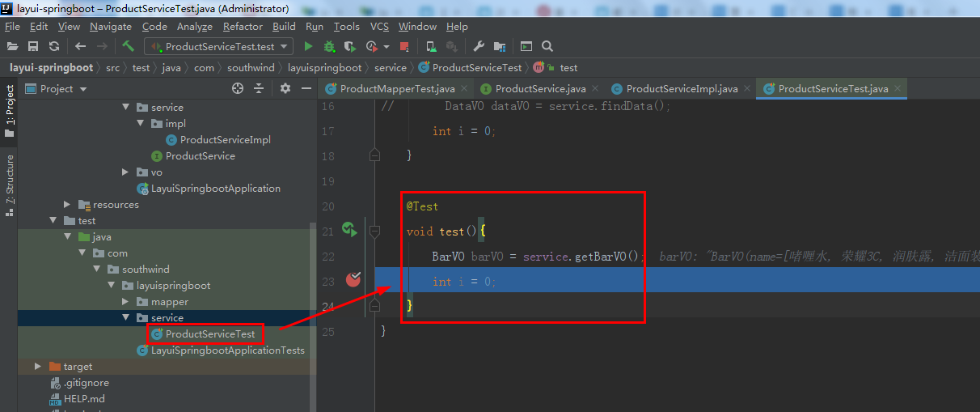Collapse the main service folder above impl

[125, 107]
